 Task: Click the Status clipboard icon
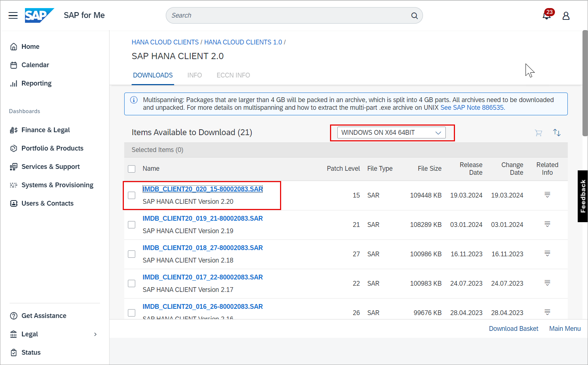[14, 353]
